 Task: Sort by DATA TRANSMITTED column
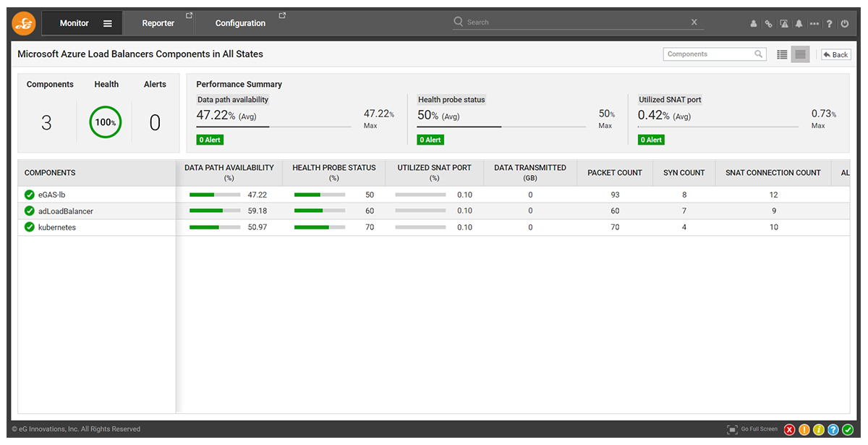(x=530, y=172)
